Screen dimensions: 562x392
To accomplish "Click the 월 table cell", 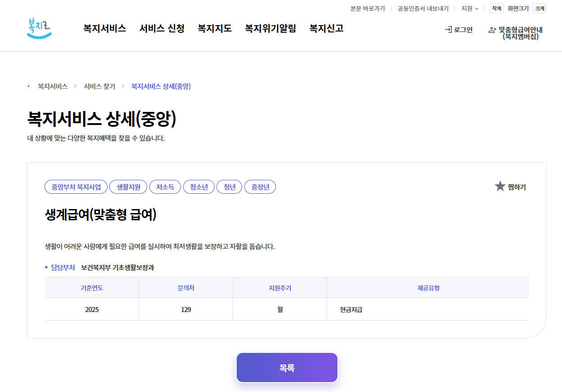I will tap(280, 310).
